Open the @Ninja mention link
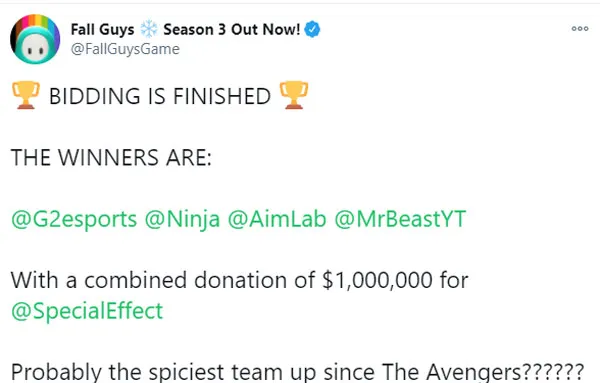Image resolution: width=600 pixels, height=383 pixels. [x=182, y=219]
